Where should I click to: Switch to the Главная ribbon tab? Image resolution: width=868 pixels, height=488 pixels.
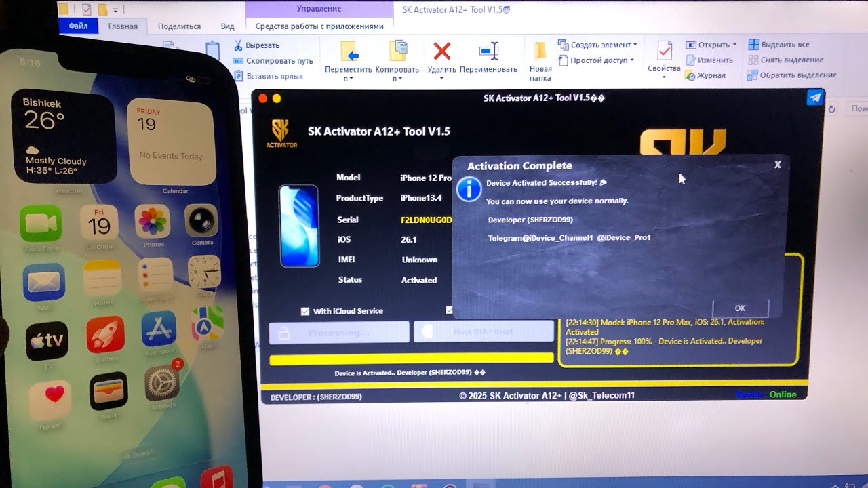tap(123, 26)
